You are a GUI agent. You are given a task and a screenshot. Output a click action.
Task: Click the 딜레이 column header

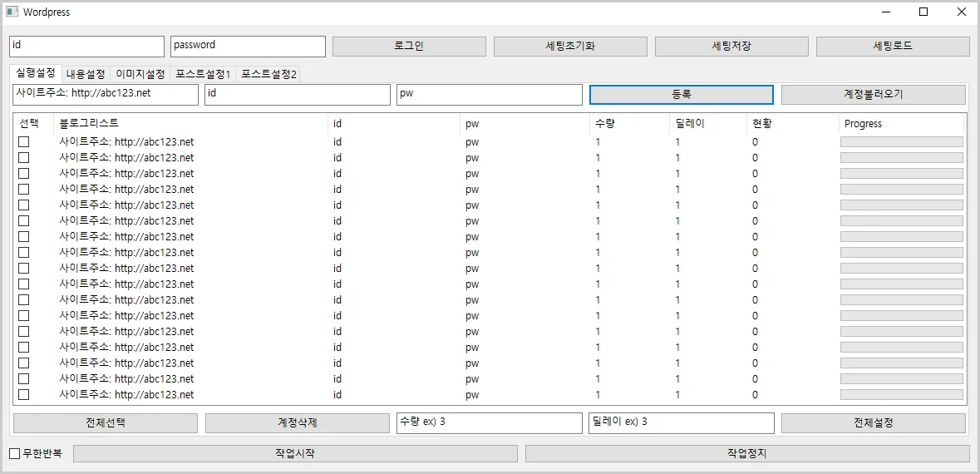point(707,124)
